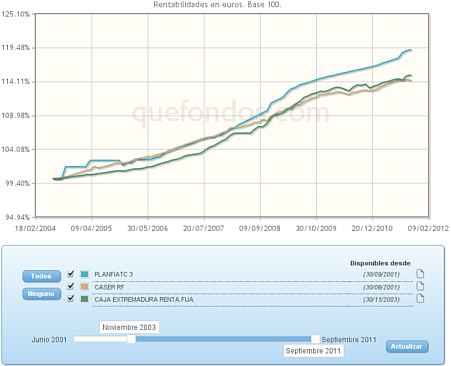The height and width of the screenshot is (366, 451).
Task: Click the 18/02/2004 x-axis date label
Action: pyautogui.click(x=35, y=228)
